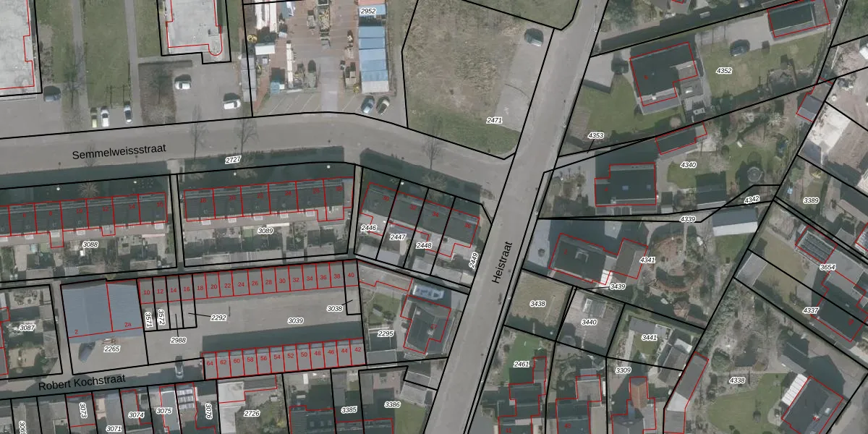Select parcel label 2952

pos(368,11)
